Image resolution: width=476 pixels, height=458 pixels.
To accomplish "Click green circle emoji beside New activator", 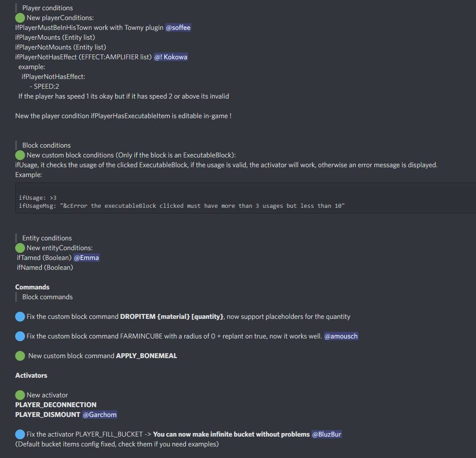I will tap(20, 395).
